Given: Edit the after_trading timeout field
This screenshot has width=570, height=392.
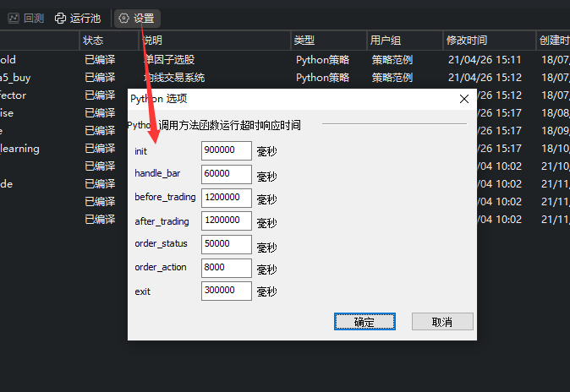Looking at the screenshot, I should coord(227,220).
